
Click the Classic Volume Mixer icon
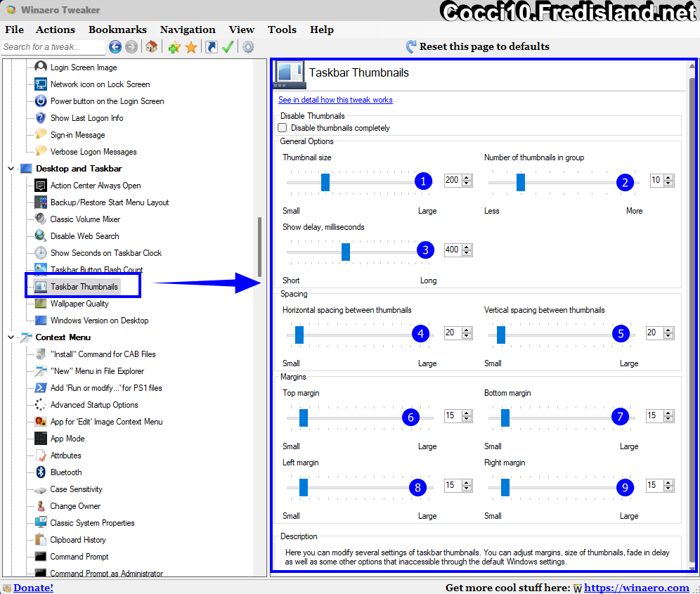tap(41, 219)
